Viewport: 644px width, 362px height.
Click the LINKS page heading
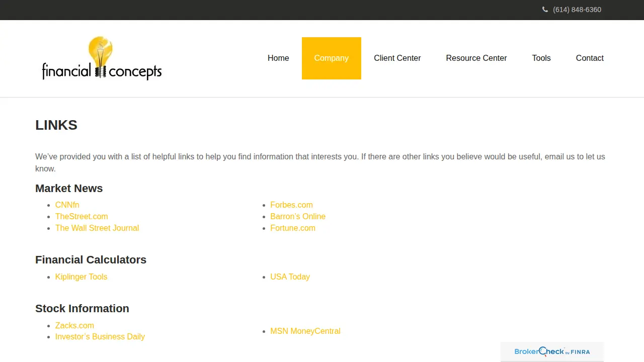coord(56,125)
